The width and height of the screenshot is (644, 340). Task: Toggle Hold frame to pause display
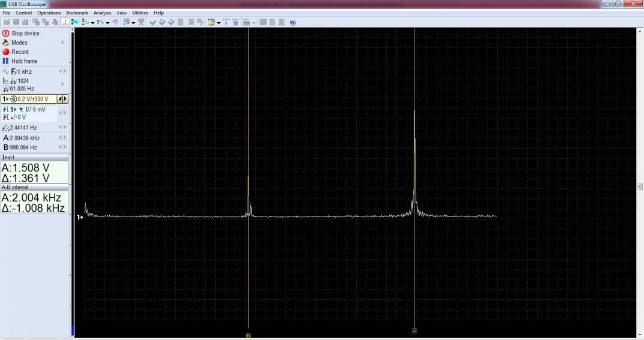coord(6,61)
